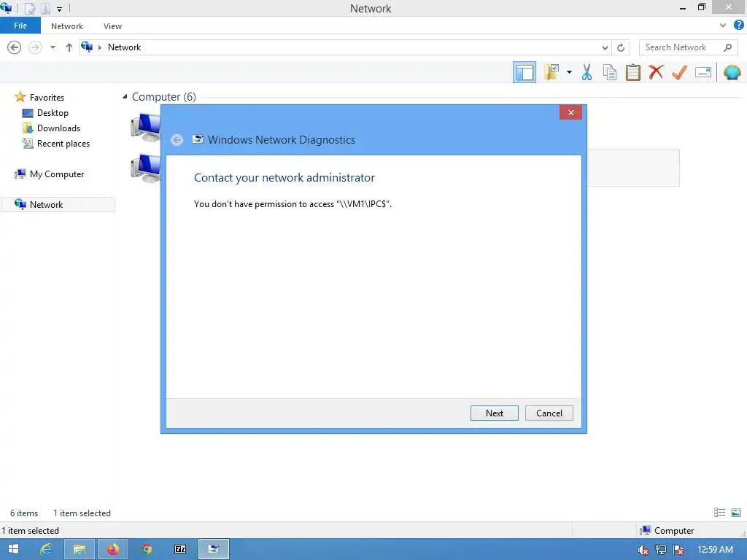
Task: Select Network in the navigation pane
Action: tap(57, 205)
